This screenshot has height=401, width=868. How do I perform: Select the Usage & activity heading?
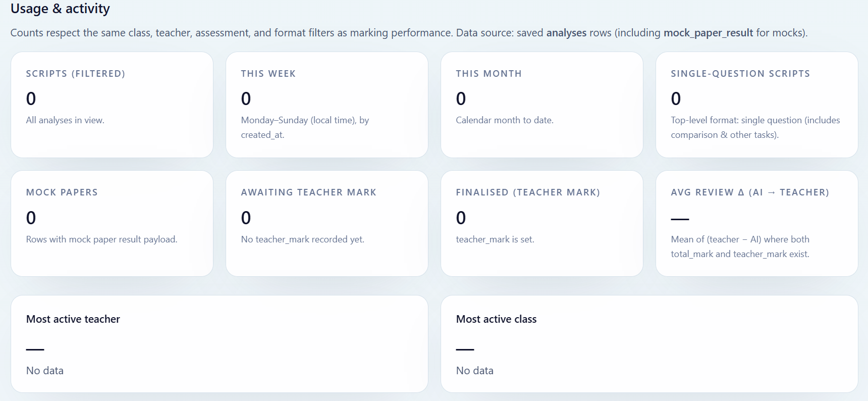tap(60, 9)
